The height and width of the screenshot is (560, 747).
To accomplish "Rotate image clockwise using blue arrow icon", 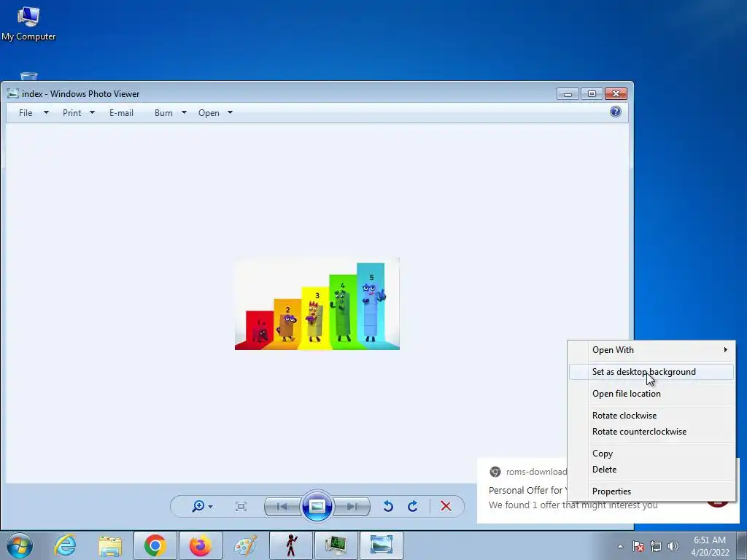I will (x=413, y=506).
